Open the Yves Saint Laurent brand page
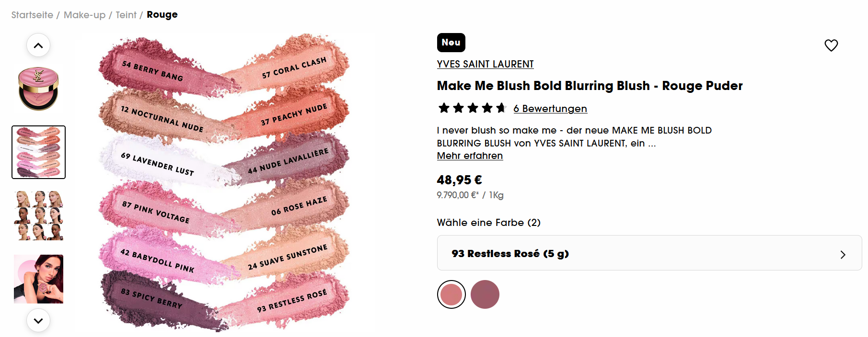Screen dimensions: 868x337 click(x=485, y=64)
